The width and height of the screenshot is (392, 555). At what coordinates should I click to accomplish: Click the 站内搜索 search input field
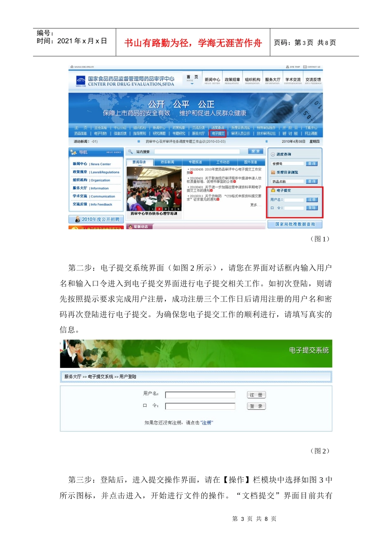point(196,152)
